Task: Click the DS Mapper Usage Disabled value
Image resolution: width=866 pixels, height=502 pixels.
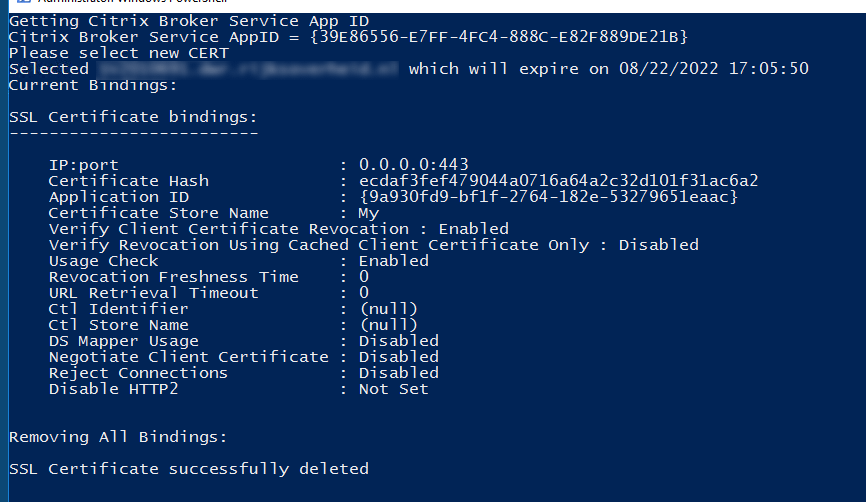Action: click(x=398, y=341)
